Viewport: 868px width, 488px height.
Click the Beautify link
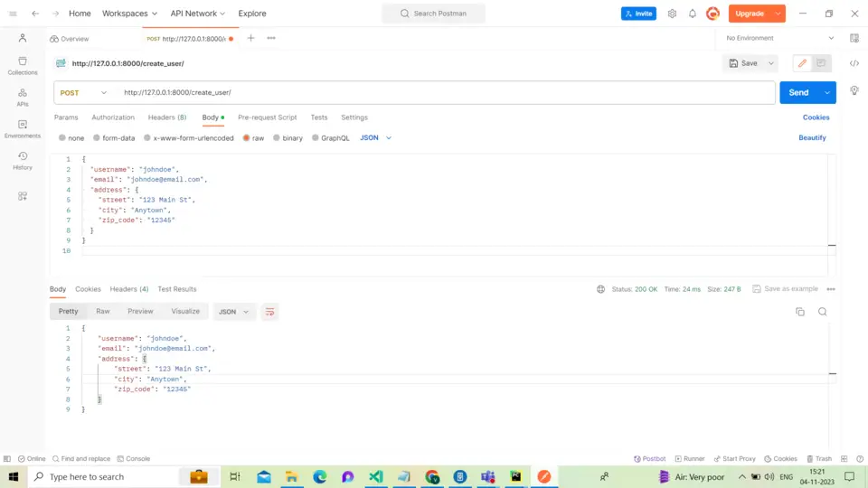[812, 137]
